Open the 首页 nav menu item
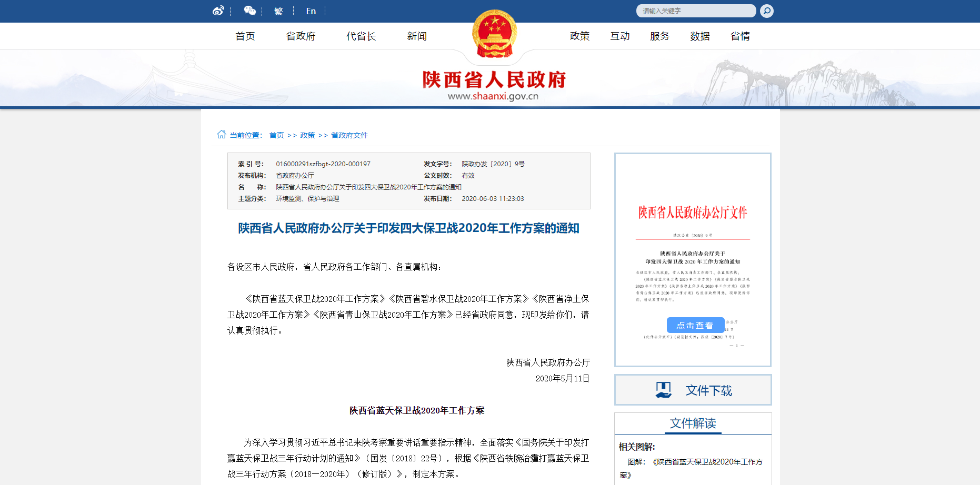This screenshot has width=980, height=485. point(245,36)
